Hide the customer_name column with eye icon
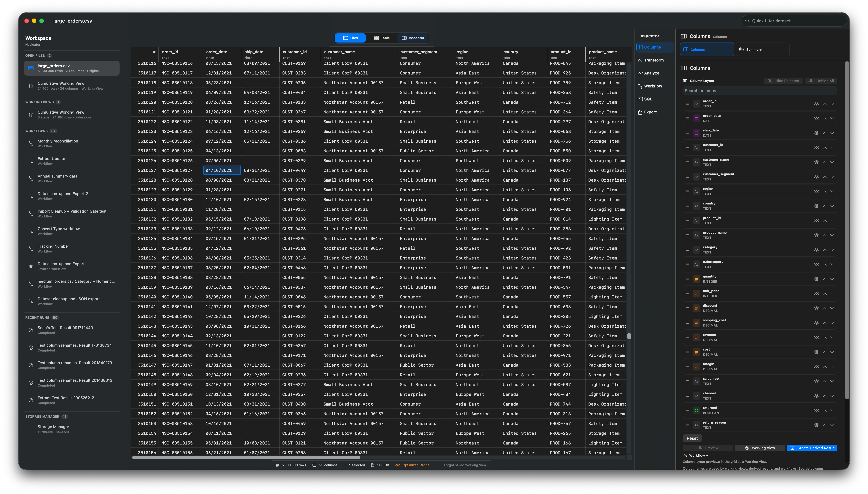Image resolution: width=868 pixels, height=494 pixels. coord(816,162)
